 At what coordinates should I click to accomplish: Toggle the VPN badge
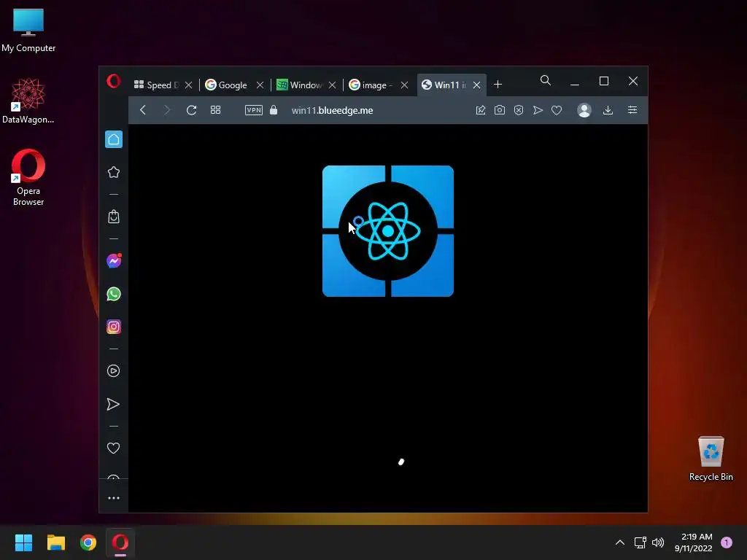point(253,110)
